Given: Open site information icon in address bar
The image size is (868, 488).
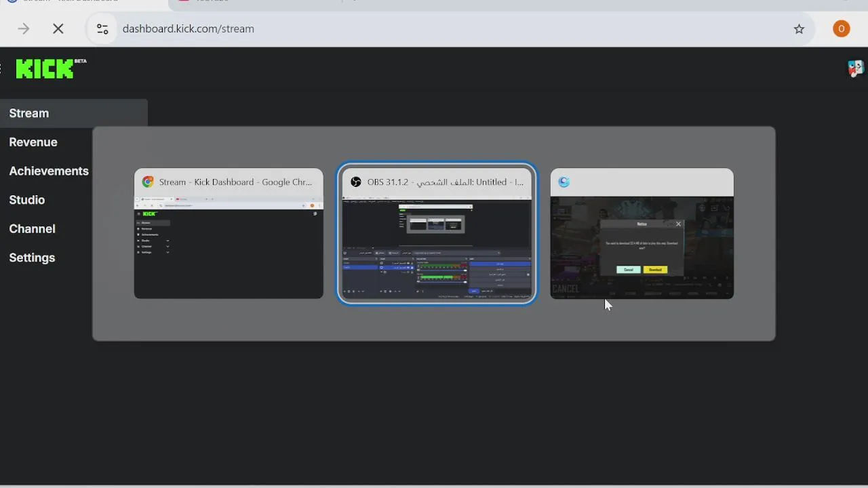Looking at the screenshot, I should 102,28.
